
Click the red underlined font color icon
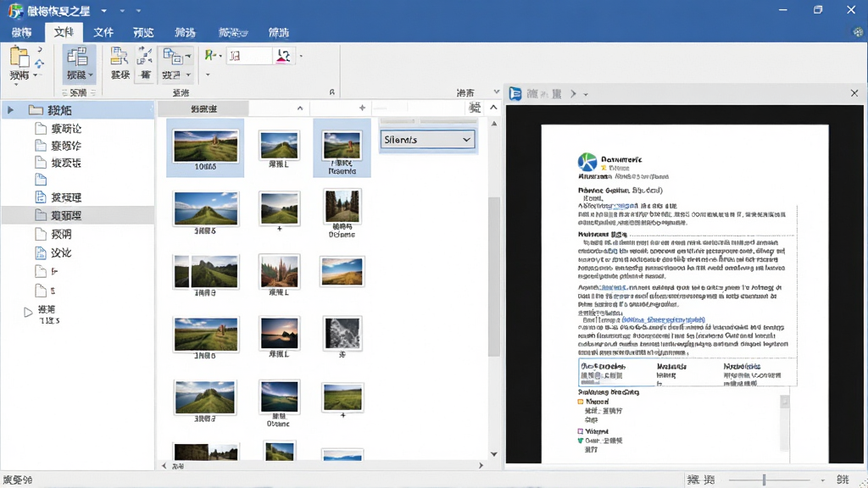(x=283, y=56)
